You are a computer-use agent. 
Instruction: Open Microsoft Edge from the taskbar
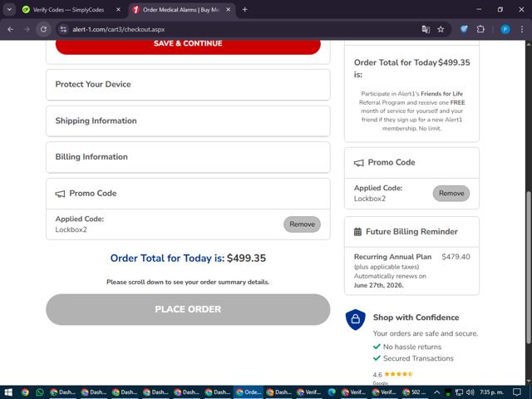[x=332, y=392]
